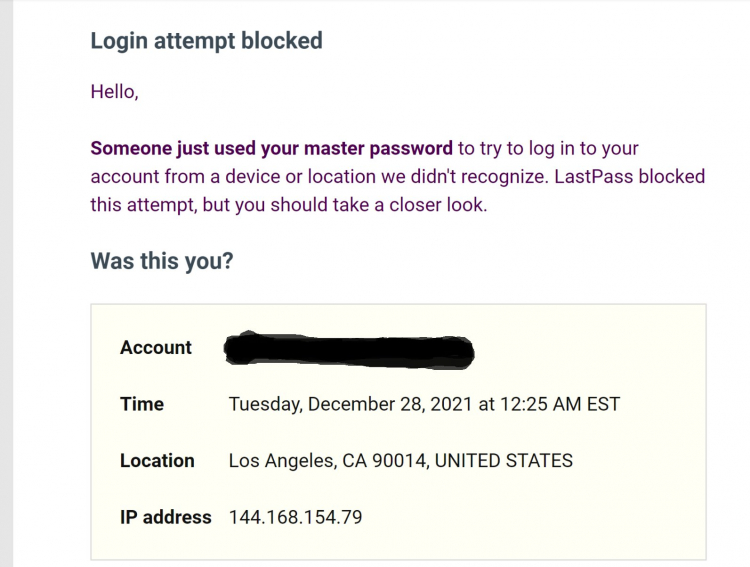This screenshot has width=750, height=567.
Task: Click the blacked-out account value
Action: (x=348, y=349)
